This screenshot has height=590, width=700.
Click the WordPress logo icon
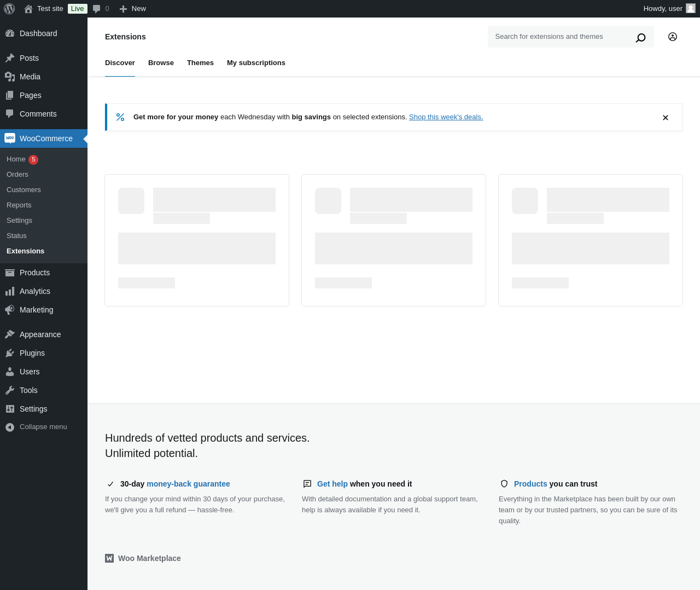click(9, 9)
